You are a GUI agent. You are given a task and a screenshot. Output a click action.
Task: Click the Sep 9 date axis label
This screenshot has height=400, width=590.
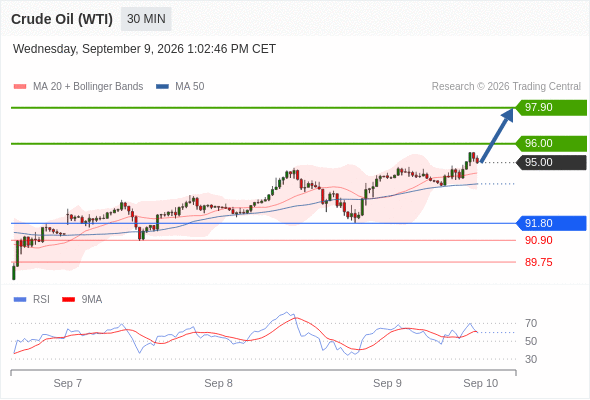(x=387, y=383)
